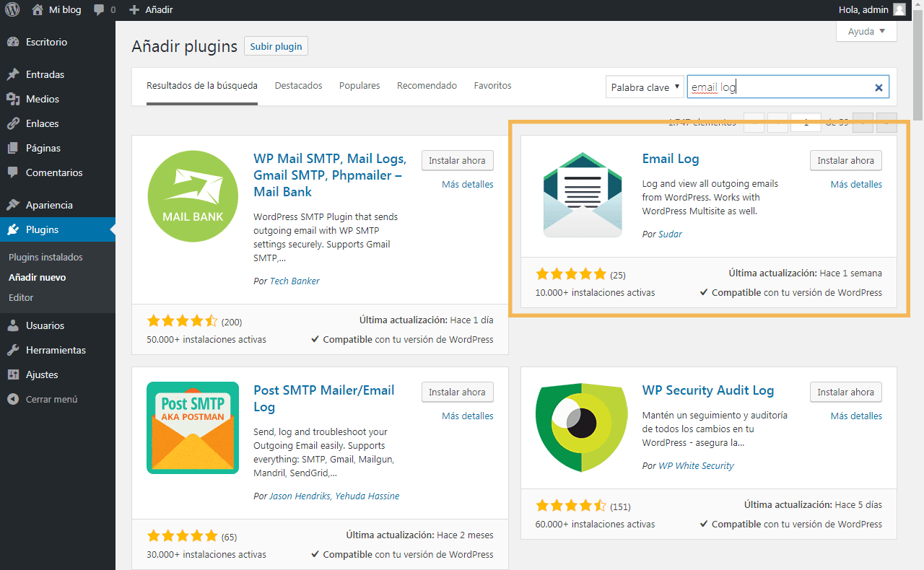Click the Entradas pushpin icon
924x570 pixels.
coord(13,74)
